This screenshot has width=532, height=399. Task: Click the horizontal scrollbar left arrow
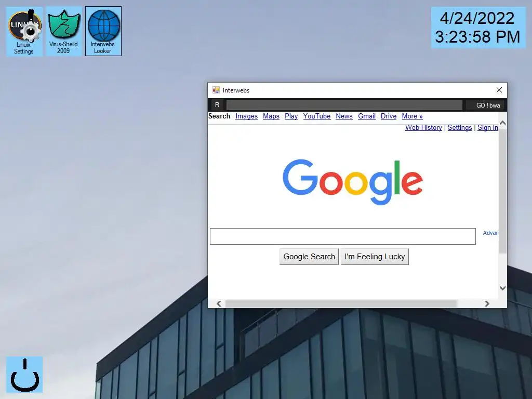219,303
